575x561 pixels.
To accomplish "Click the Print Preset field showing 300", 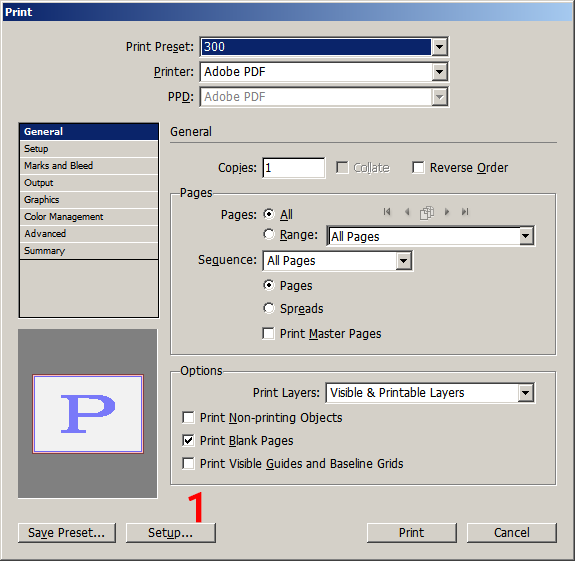I will click(316, 47).
